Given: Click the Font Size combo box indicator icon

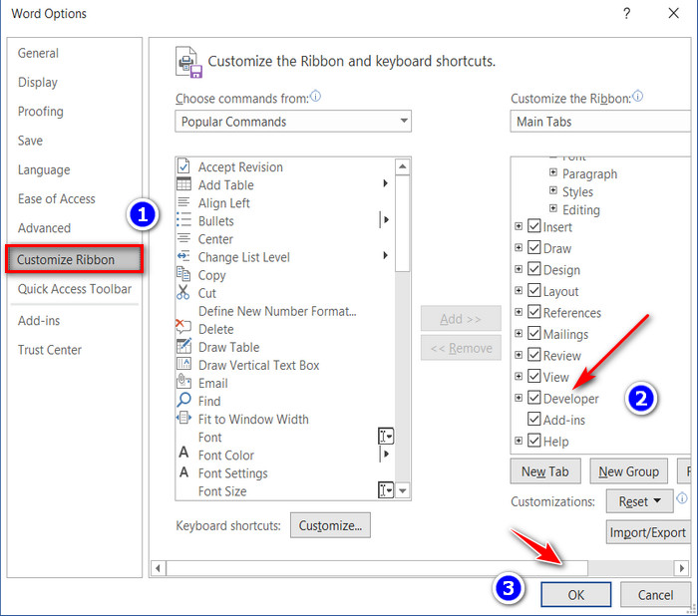Looking at the screenshot, I should point(386,490).
